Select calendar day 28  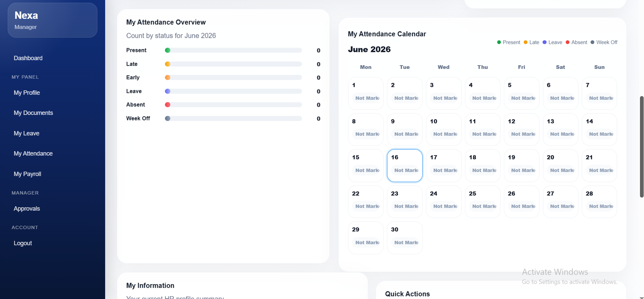coord(599,202)
